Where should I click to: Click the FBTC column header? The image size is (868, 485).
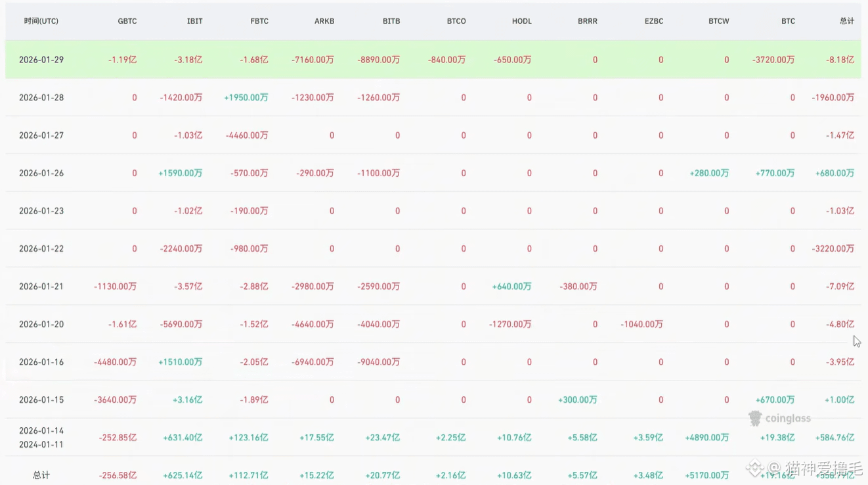259,21
